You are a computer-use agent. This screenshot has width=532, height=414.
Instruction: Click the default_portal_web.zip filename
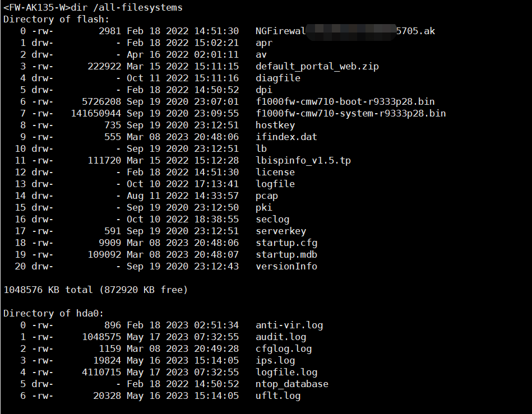[x=317, y=66]
